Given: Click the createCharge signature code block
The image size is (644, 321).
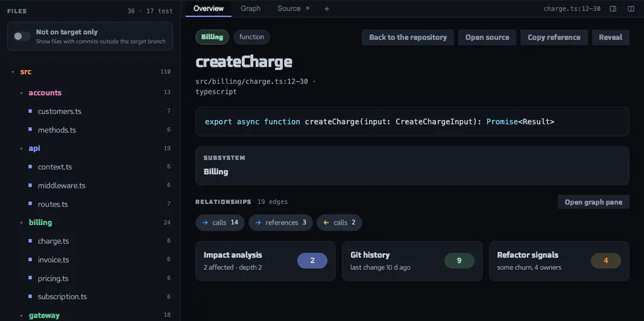Looking at the screenshot, I should [x=412, y=122].
